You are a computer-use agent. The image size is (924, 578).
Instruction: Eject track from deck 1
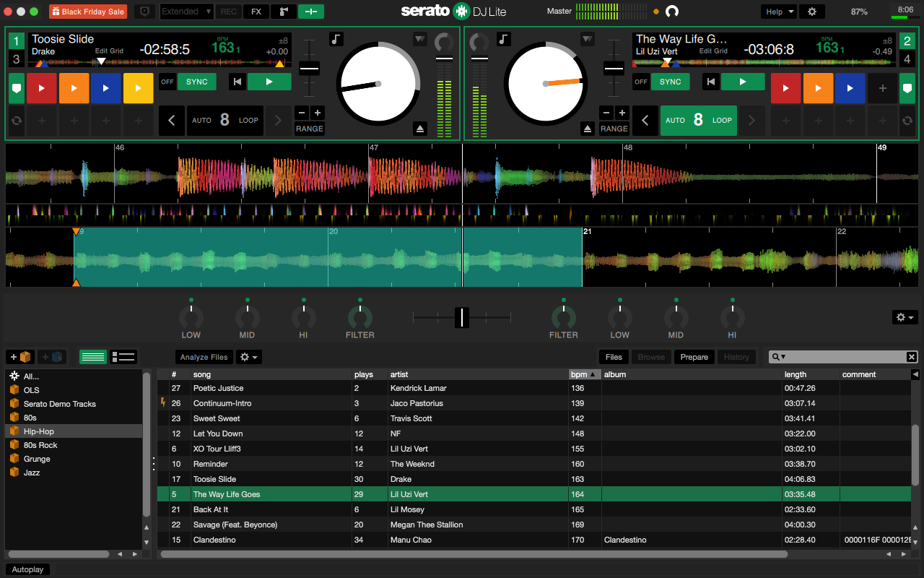(x=421, y=129)
